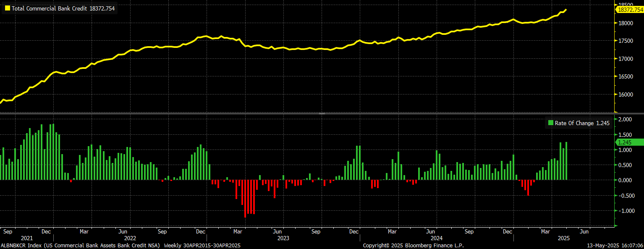
Task: Click the 1.500 lower axis label
Action: (x=625, y=135)
